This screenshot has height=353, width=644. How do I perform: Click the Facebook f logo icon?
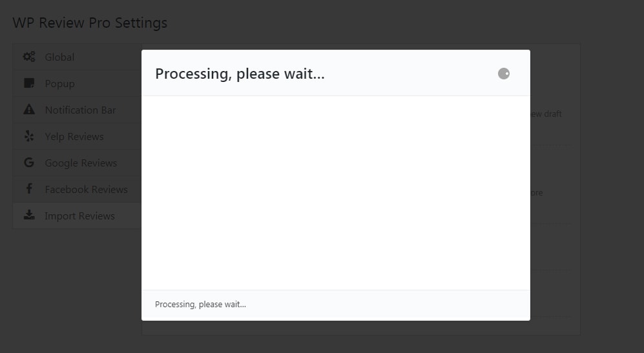[x=29, y=189]
